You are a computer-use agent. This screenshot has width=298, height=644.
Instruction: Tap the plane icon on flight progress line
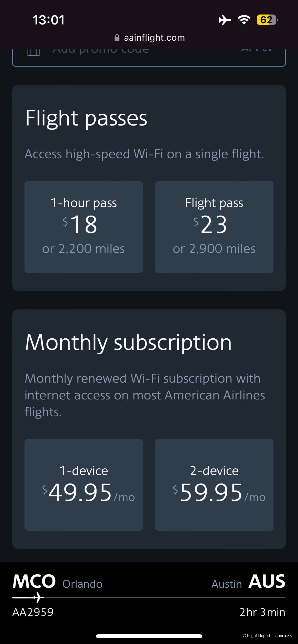[38, 597]
